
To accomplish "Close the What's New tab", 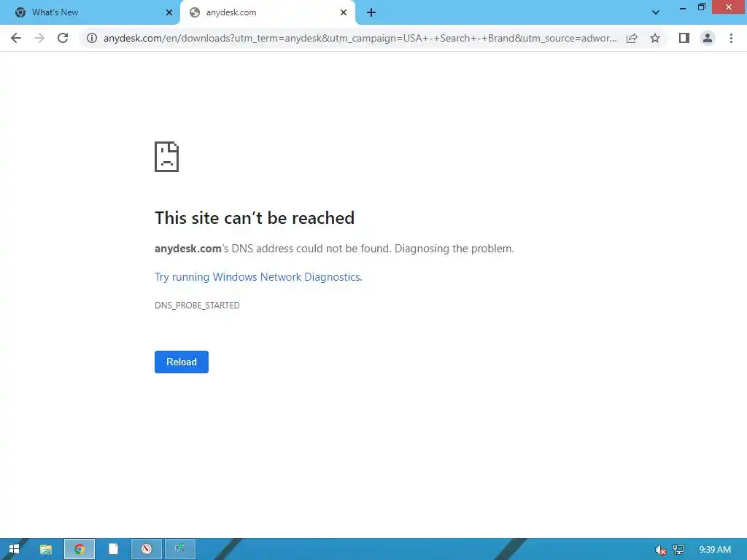I will pos(169,12).
